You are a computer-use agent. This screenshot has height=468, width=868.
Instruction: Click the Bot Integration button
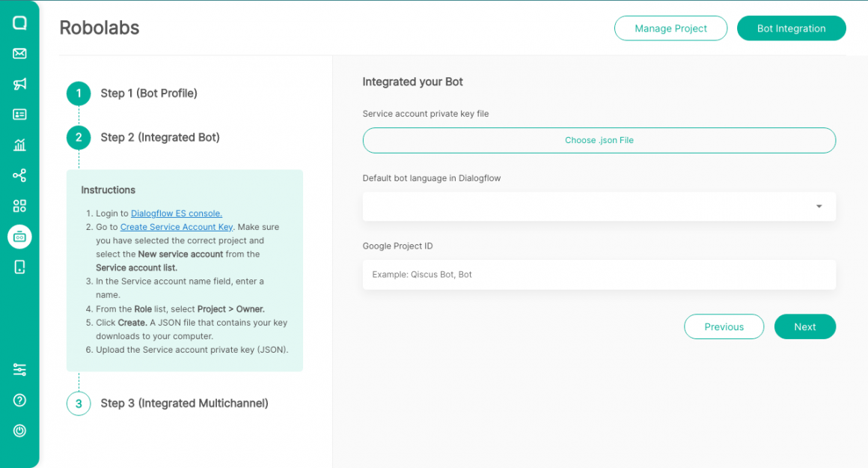791,28
